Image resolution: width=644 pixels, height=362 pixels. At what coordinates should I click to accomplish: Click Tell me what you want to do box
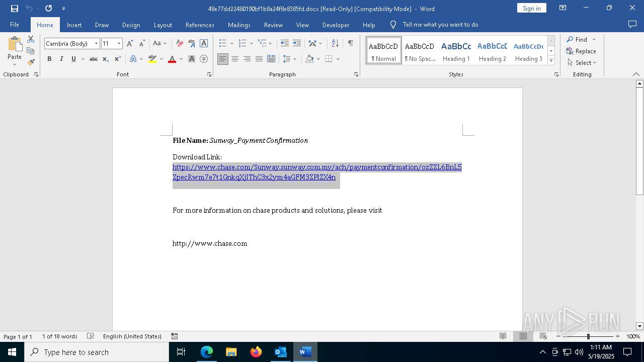click(x=440, y=25)
